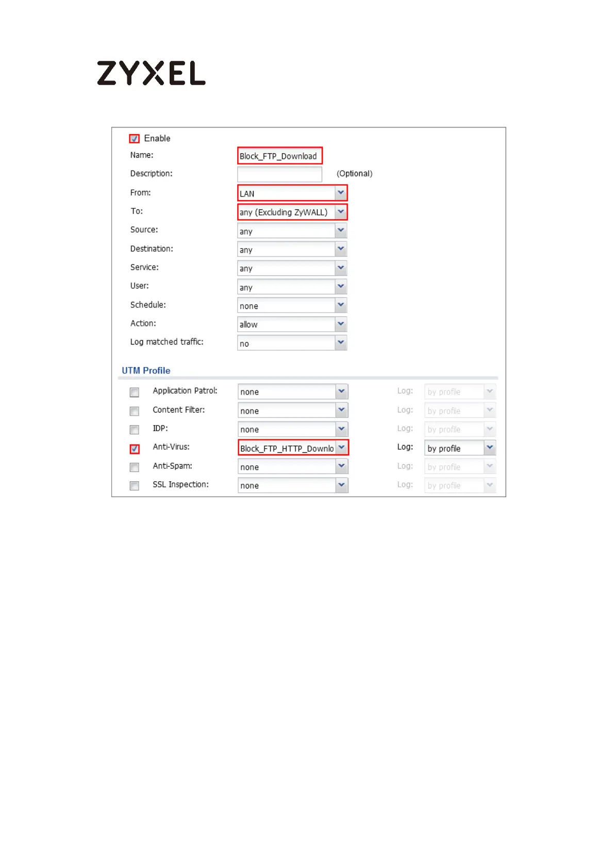Expand the Destination dropdown
Image resolution: width=614 pixels, height=868 pixels.
click(292, 250)
